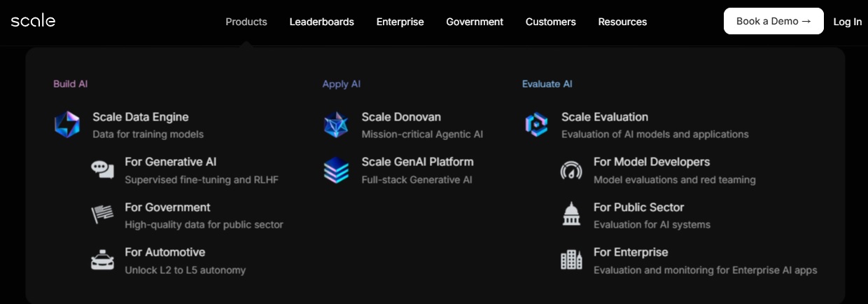Click 'Evaluation of AI models and applications' text
The image size is (868, 304).
[655, 134]
